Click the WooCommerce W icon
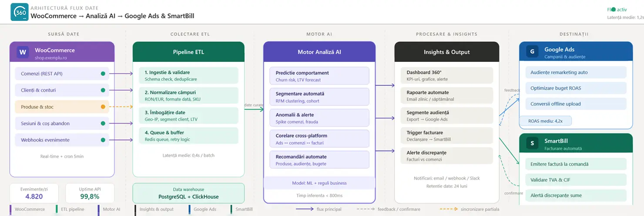 pos(22,52)
